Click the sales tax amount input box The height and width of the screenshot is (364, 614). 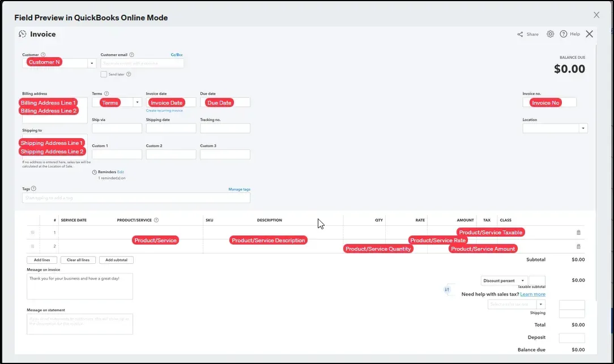pos(572,305)
